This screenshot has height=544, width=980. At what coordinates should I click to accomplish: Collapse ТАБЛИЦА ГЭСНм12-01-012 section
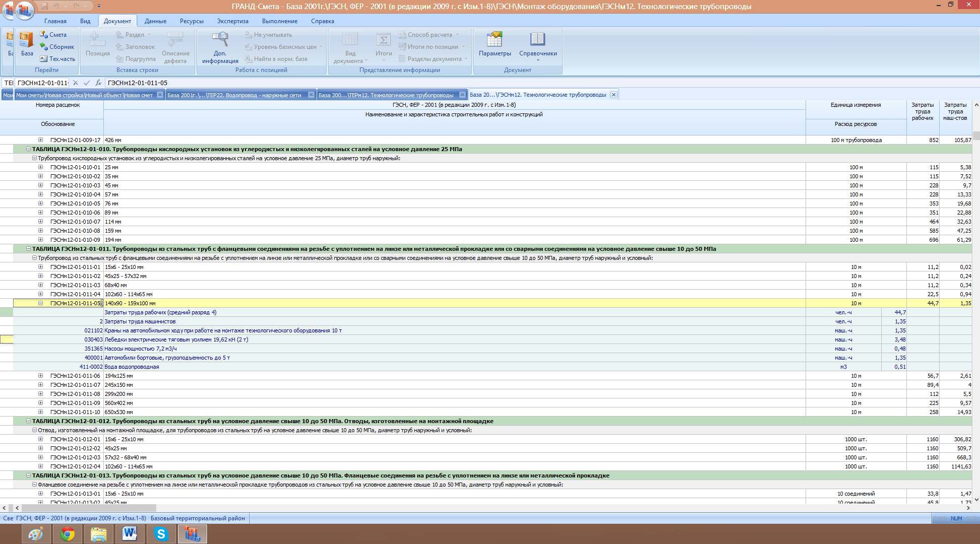(x=29, y=421)
